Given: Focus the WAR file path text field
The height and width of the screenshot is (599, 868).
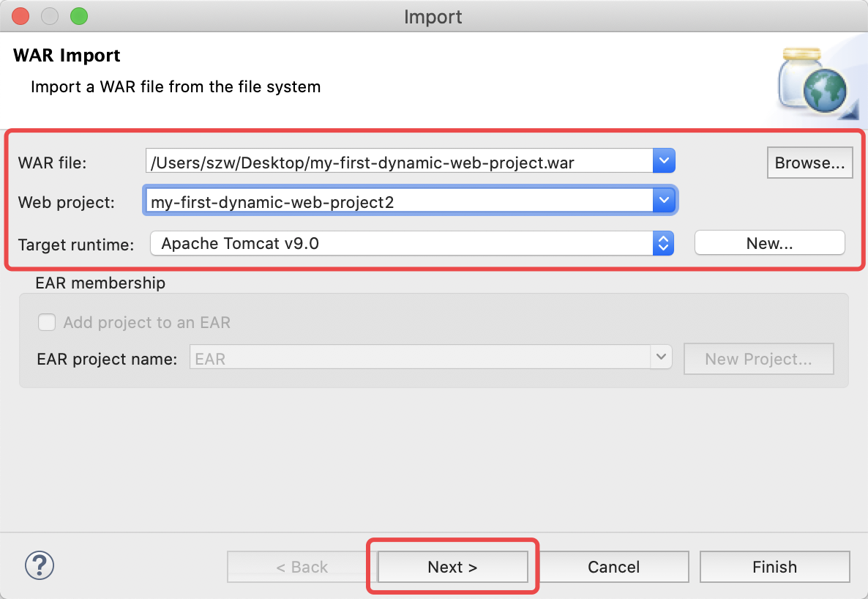Looking at the screenshot, I should (399, 161).
